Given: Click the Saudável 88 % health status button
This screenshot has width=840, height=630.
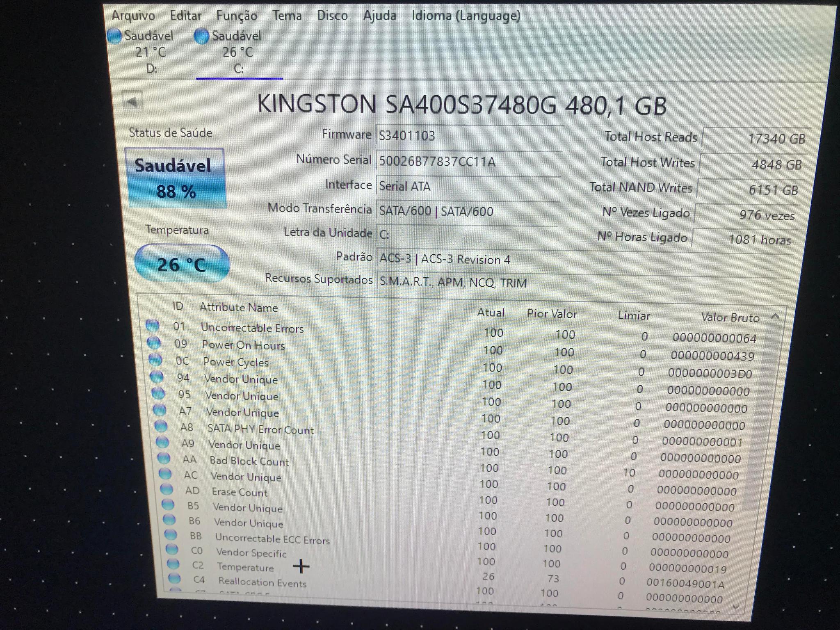Looking at the screenshot, I should (176, 178).
